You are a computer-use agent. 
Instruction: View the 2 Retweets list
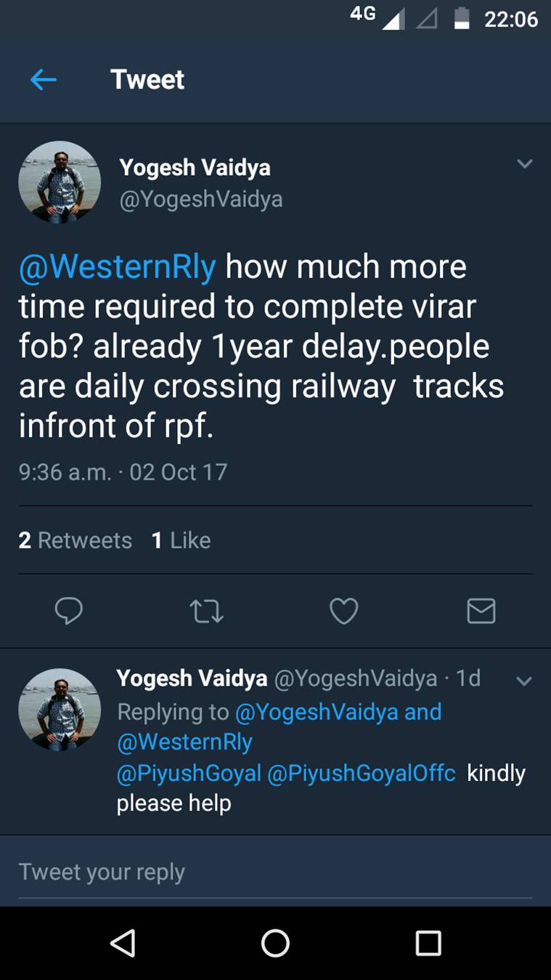click(75, 540)
